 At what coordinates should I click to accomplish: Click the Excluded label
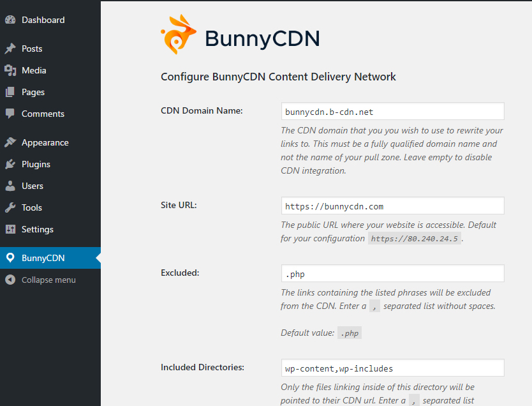point(180,273)
